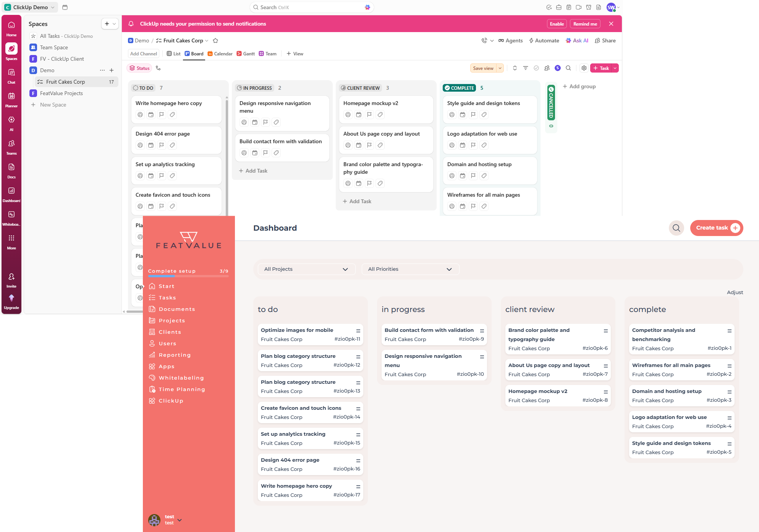Screen dimensions: 759x532
Task: Open the AI section in ClickUp sidebar
Action: [x=11, y=123]
